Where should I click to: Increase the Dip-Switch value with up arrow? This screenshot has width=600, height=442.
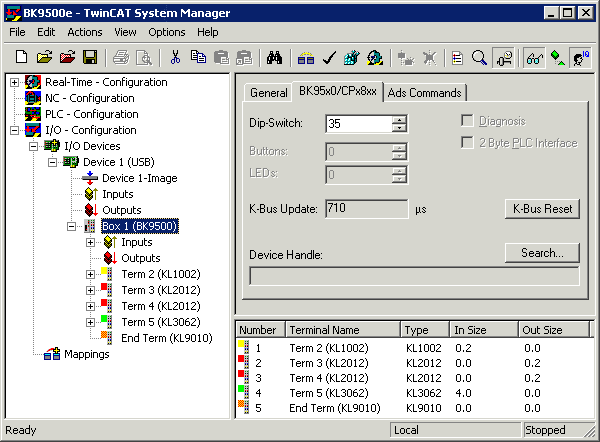click(399, 119)
